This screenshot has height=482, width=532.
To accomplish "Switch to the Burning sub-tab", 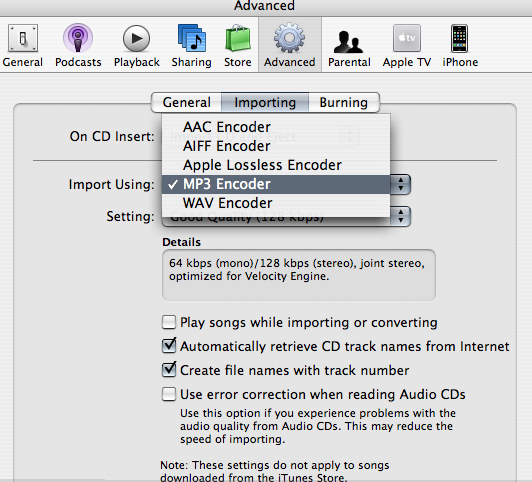I will [344, 102].
